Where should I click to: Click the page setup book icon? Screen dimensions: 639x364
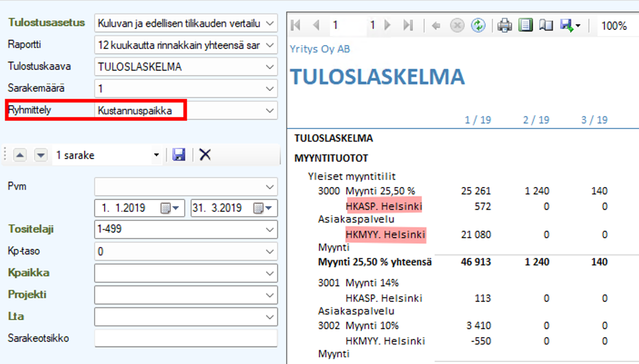point(545,26)
